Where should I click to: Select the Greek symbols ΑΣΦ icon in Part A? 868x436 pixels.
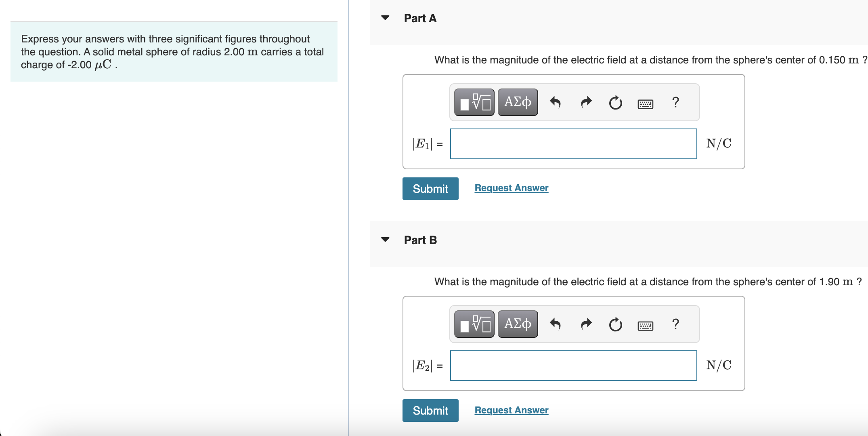tap(517, 102)
